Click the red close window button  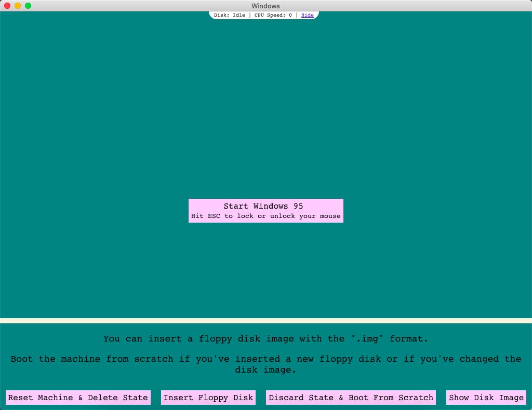pos(7,6)
